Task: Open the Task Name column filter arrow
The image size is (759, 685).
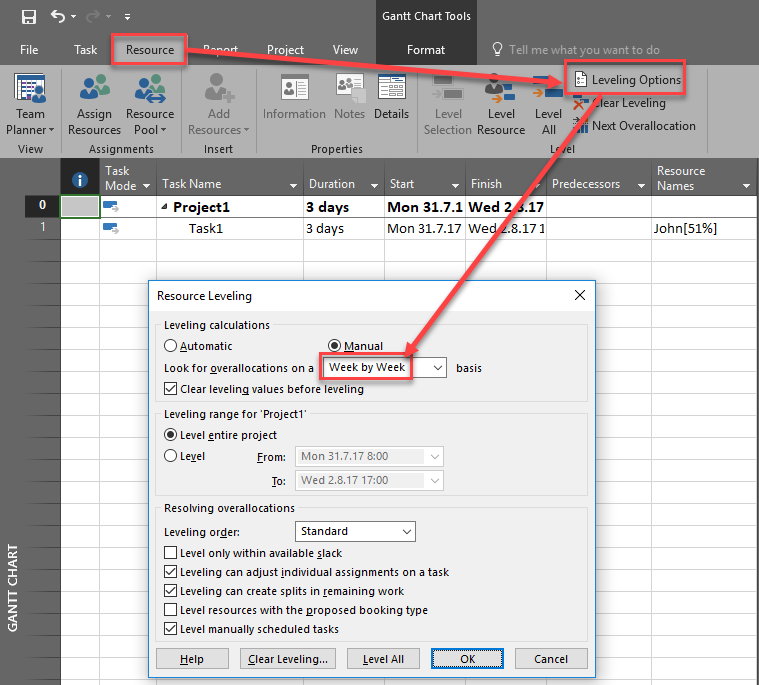Action: [x=293, y=185]
